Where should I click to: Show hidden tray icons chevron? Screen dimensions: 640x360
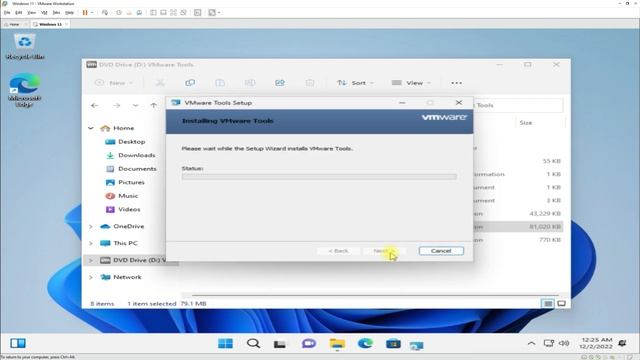(531, 344)
